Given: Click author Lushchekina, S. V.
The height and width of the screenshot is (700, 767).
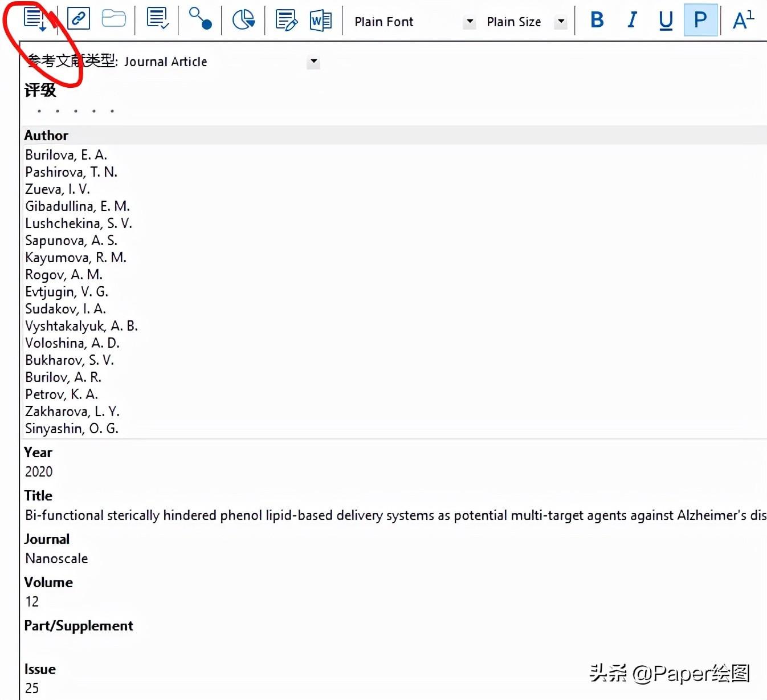Looking at the screenshot, I should point(79,223).
